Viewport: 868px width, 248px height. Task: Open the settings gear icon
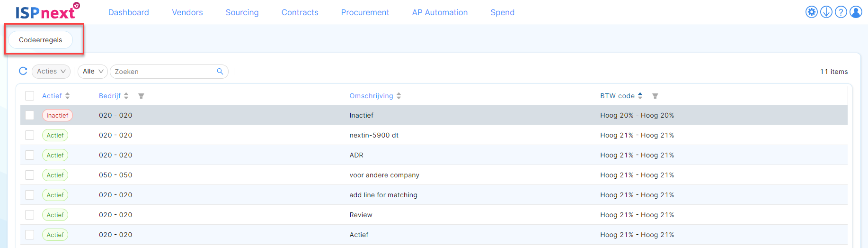(x=812, y=12)
